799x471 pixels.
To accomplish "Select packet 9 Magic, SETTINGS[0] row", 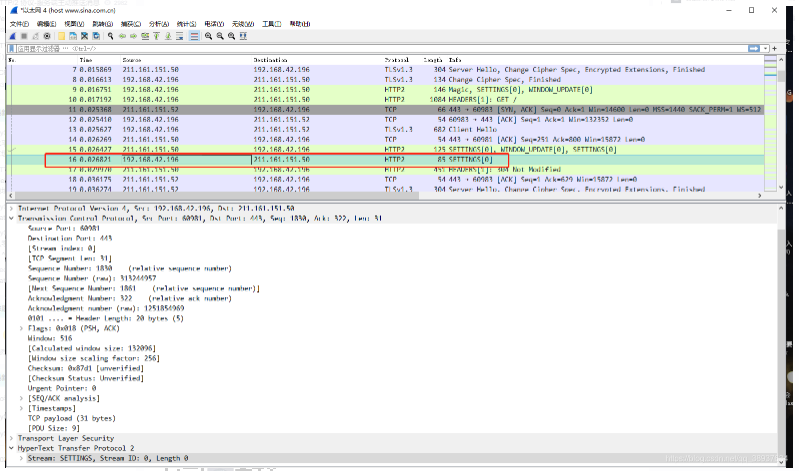I will (x=385, y=90).
